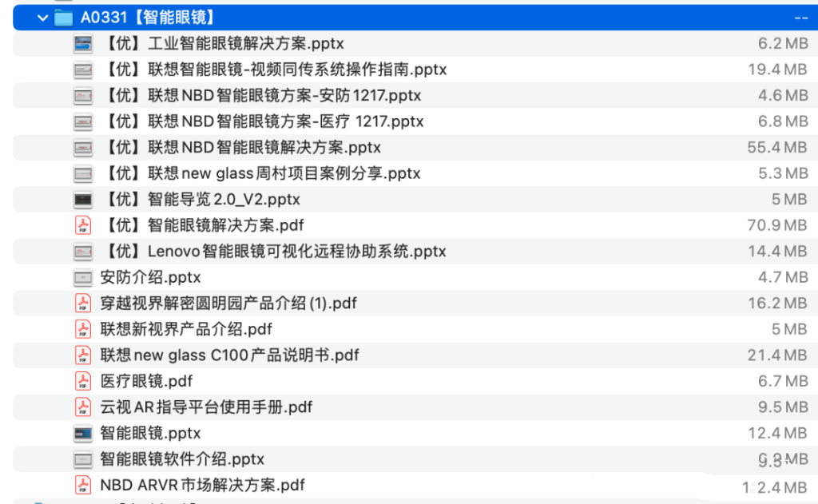
Task: Click the folder icon next to A0331【智能眼镜】
Action: coord(63,16)
